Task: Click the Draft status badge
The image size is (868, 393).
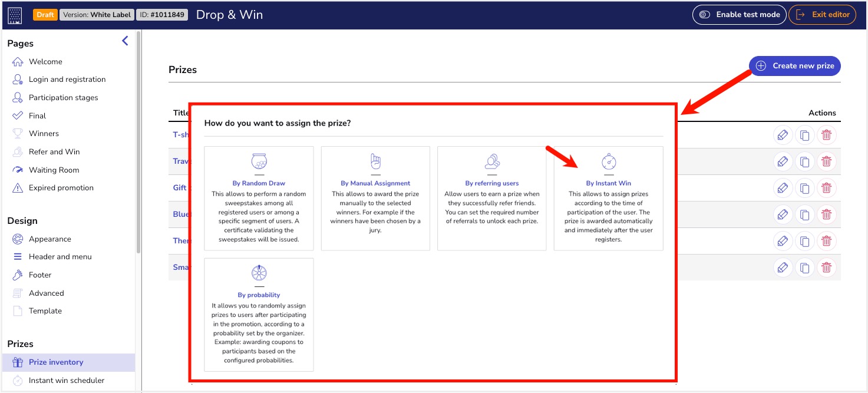Action: tap(45, 14)
